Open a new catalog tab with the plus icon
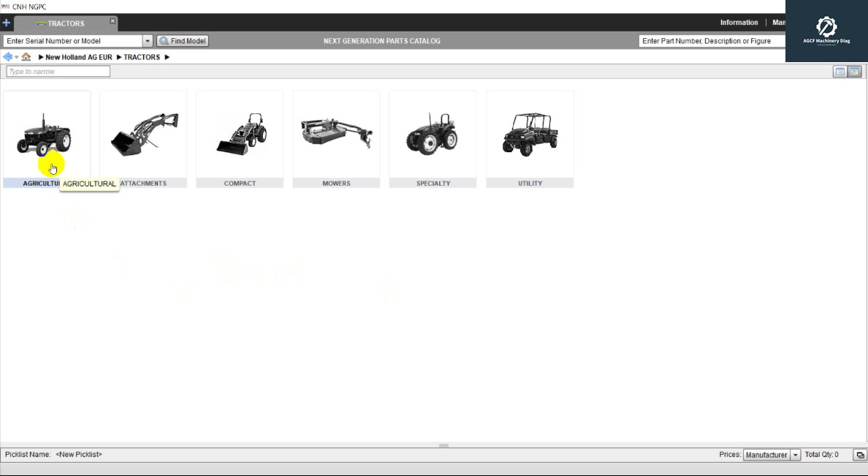 6,23
